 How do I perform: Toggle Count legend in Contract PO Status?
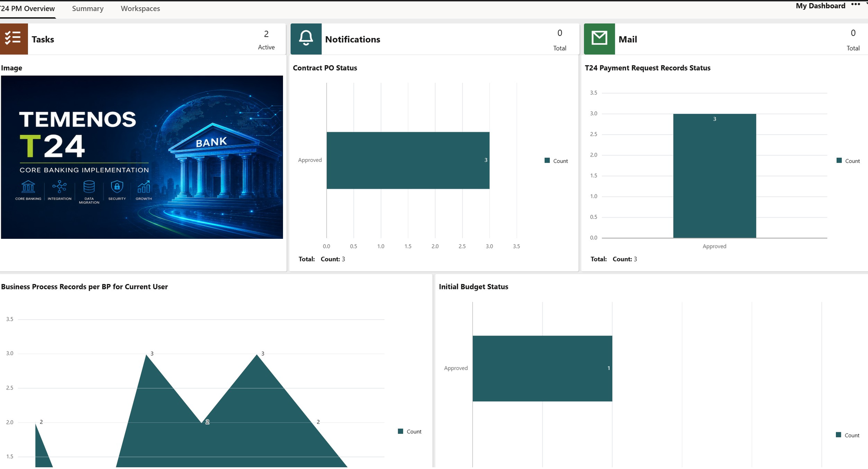pos(556,161)
